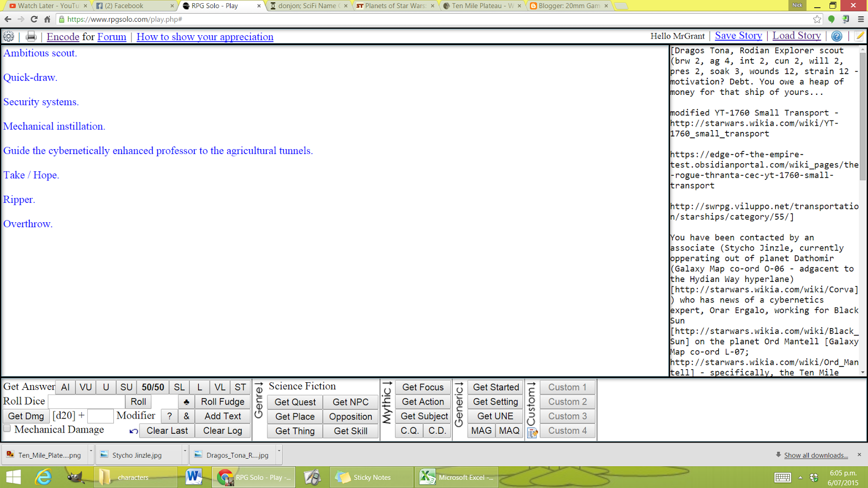
Task: Click the Clear Log button
Action: tap(222, 431)
